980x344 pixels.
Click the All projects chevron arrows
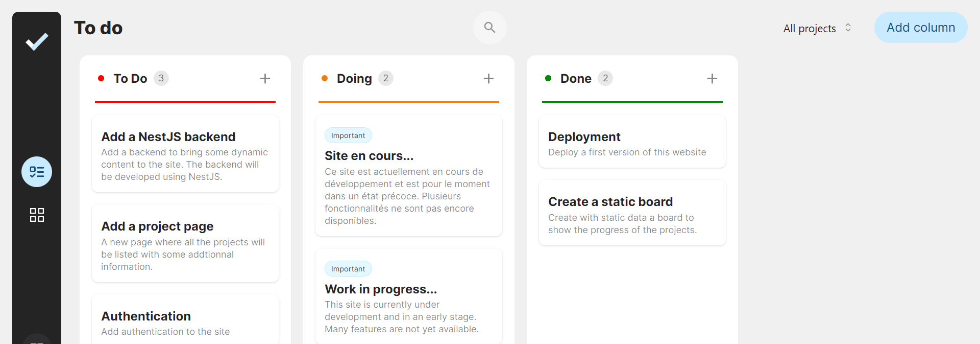(848, 28)
